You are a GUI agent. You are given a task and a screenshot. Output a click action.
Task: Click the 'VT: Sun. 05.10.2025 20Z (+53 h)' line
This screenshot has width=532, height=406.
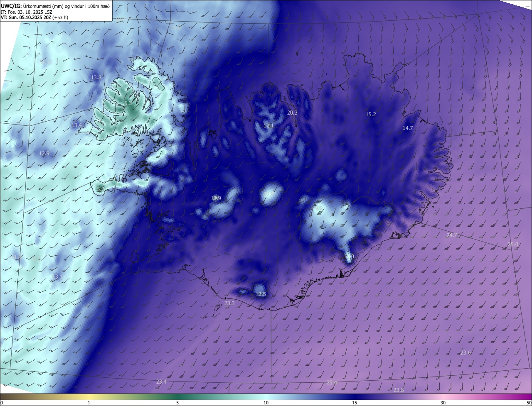[x=34, y=17]
